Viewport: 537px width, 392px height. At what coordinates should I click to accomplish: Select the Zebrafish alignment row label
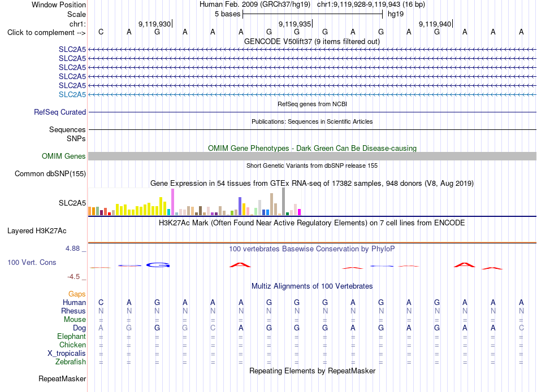(x=71, y=361)
